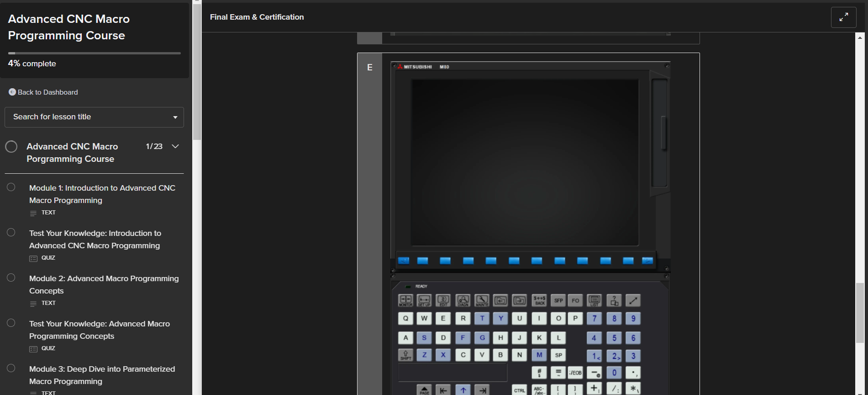Viewport: 868px width, 395px height.
Task: Click the diagonal double-arrow key
Action: pyautogui.click(x=633, y=300)
